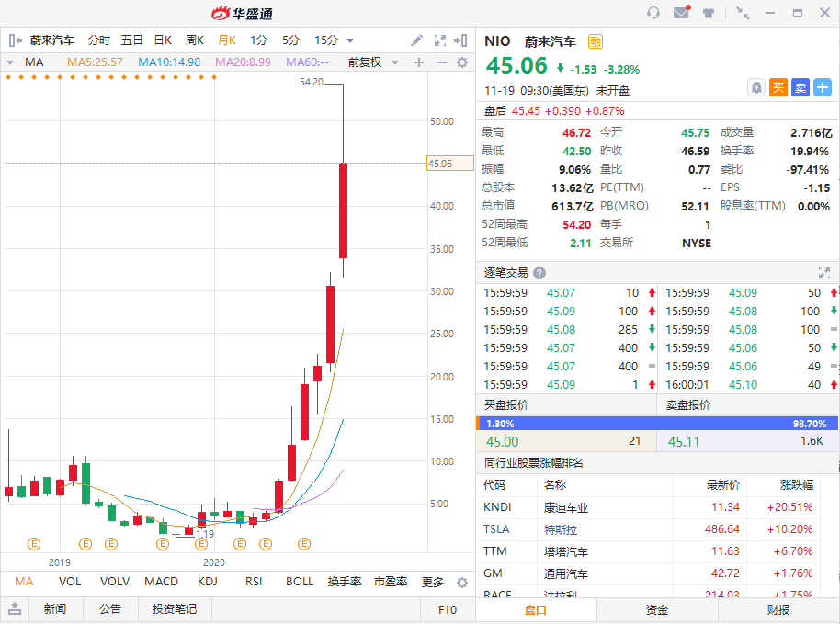Image resolution: width=840 pixels, height=624 pixels.
Task: Click the share export icon
Action: pyautogui.click(x=15, y=608)
